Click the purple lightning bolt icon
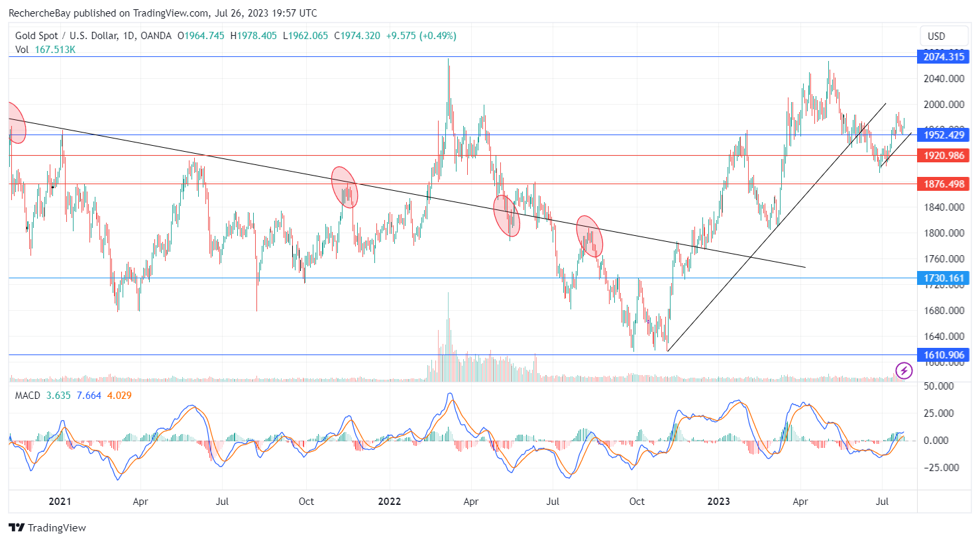980x542 pixels. [904, 370]
